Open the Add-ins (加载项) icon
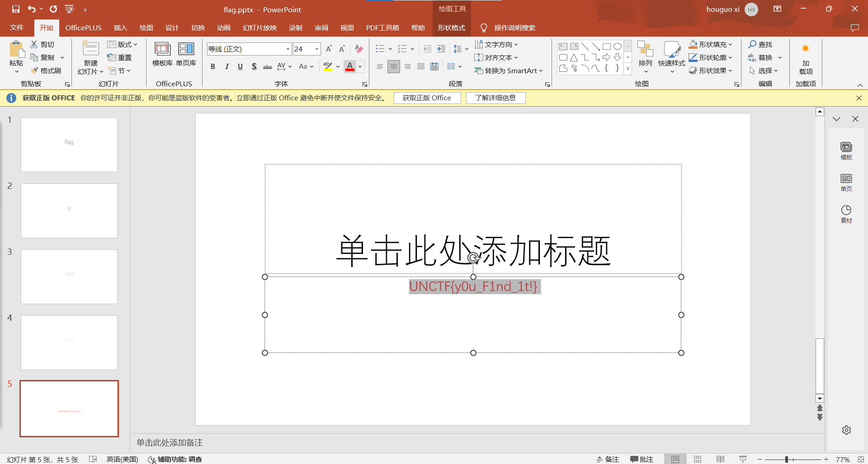This screenshot has width=868, height=464. pyautogui.click(x=806, y=49)
